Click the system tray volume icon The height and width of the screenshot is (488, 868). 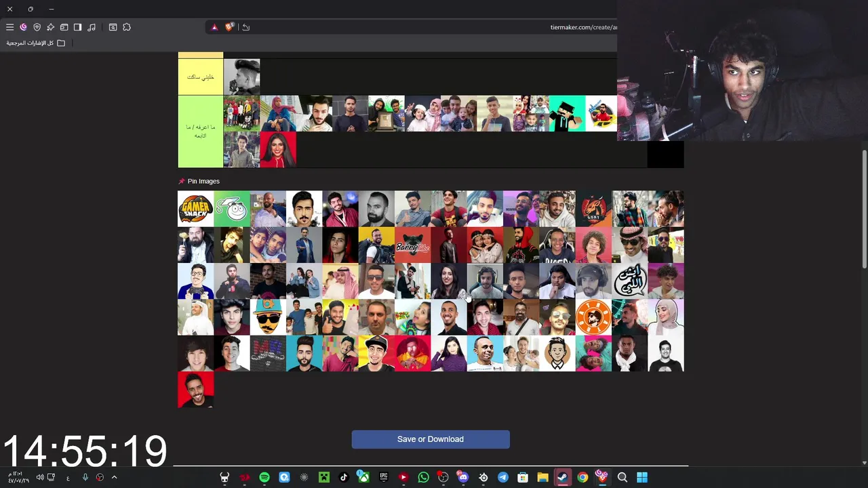tap(40, 477)
